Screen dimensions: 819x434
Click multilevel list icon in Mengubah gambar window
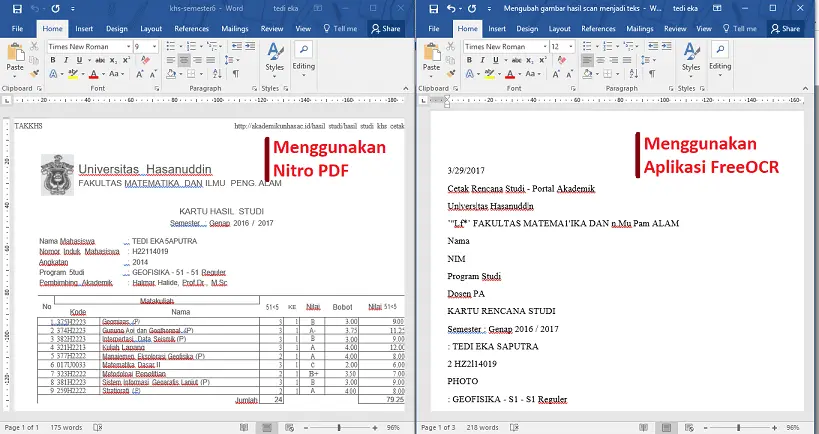click(x=629, y=46)
